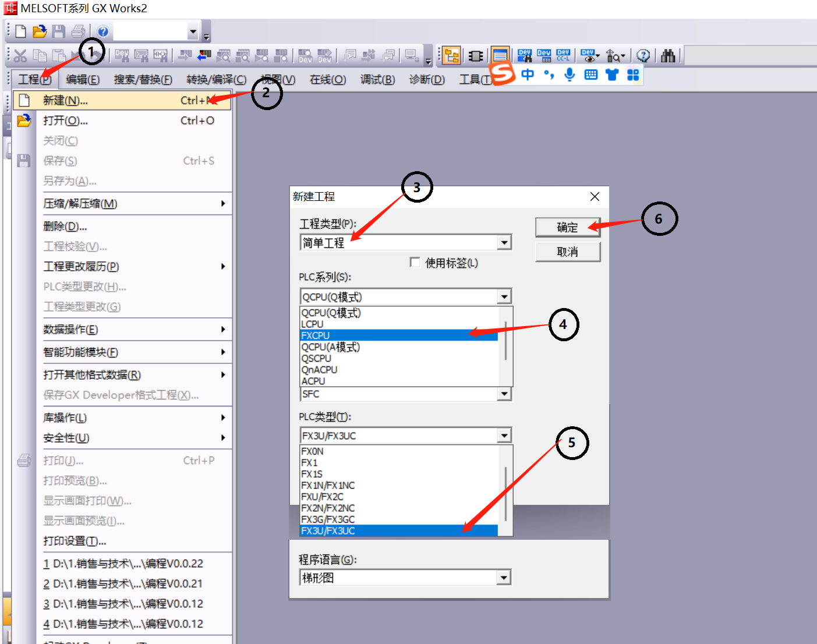Click the print preview toolbar icon
The width and height of the screenshot is (817, 644).
78,31
